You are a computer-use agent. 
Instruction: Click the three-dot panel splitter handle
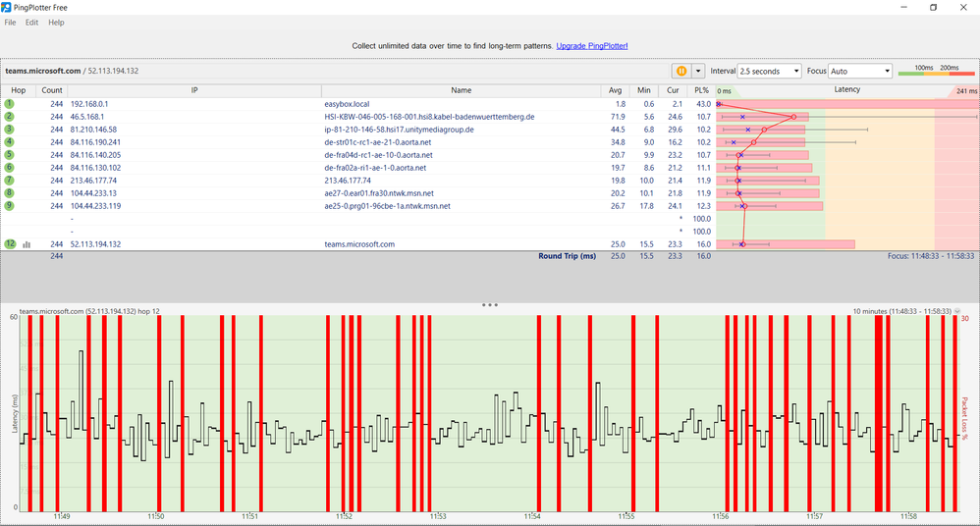point(490,305)
